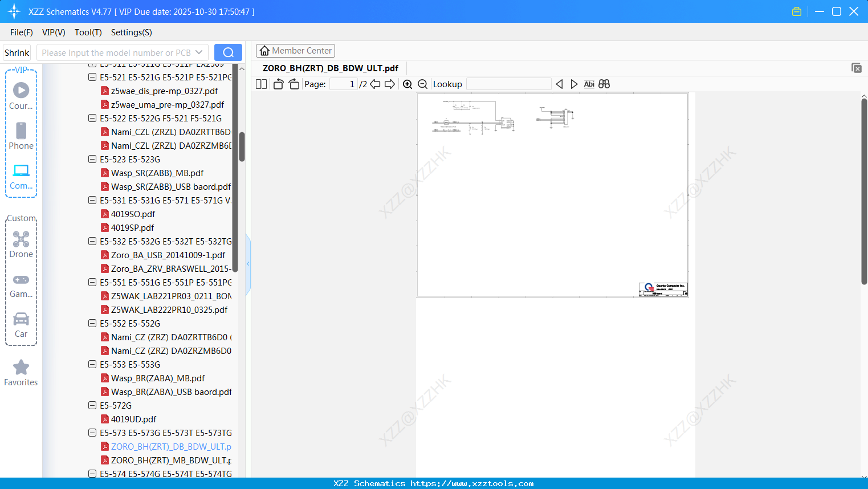The image size is (868, 489).
Task: Open the Tool(T) menu
Action: pos(88,32)
